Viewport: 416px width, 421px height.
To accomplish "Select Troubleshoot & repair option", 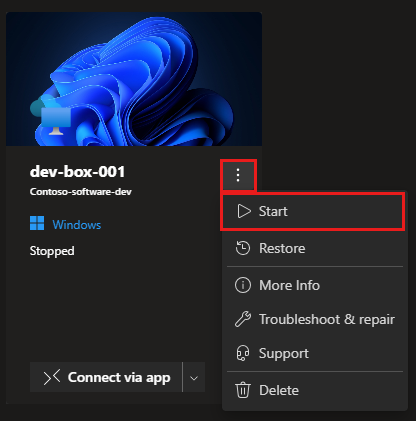I will point(315,319).
